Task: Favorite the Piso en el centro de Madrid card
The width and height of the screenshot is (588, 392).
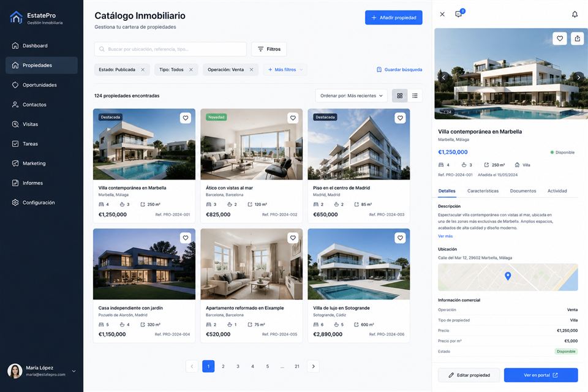Action: [x=400, y=118]
